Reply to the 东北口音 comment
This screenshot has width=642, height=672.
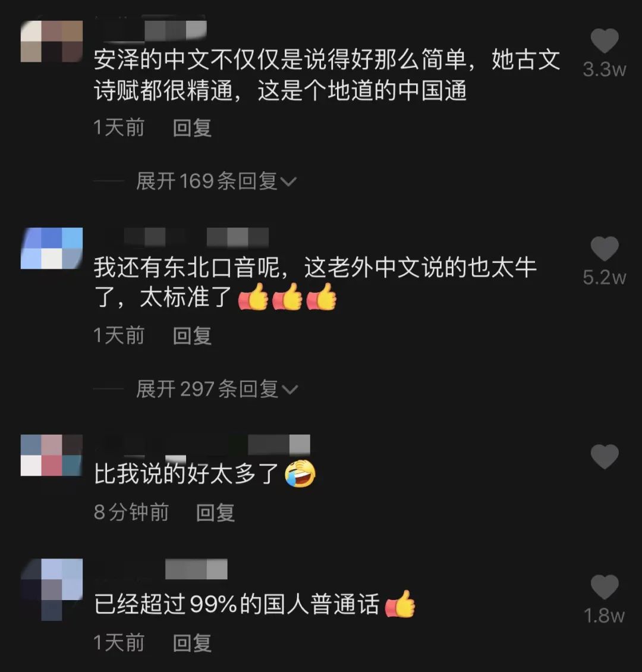(x=192, y=335)
